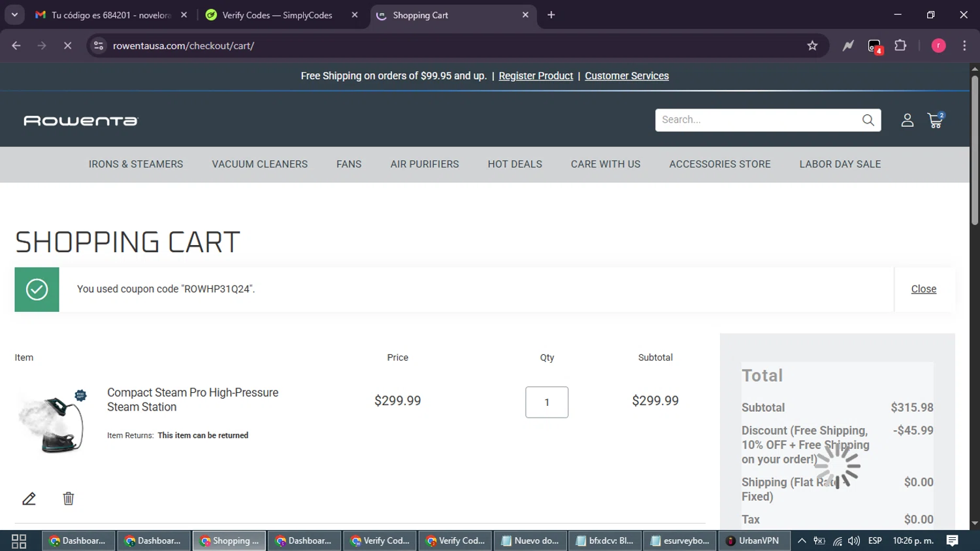
Task: Open Vacuum Cleaners menu
Action: (259, 165)
